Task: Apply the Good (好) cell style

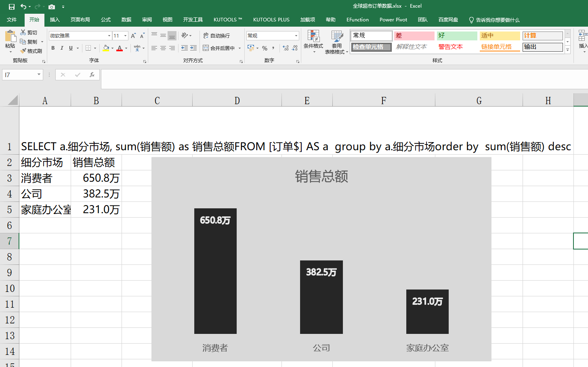Action: click(x=457, y=36)
